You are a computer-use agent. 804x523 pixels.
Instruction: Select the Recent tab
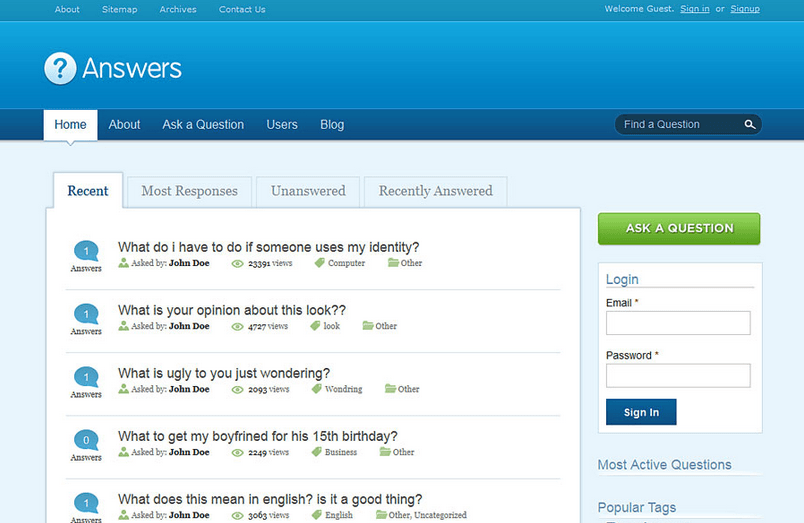pyautogui.click(x=88, y=191)
